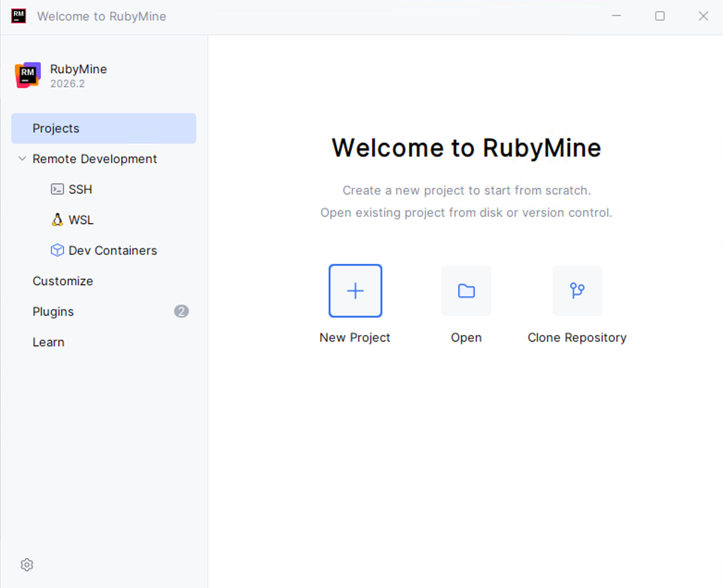Click the RubyMine 2026.2 version text
The image size is (723, 588).
pyautogui.click(x=68, y=84)
